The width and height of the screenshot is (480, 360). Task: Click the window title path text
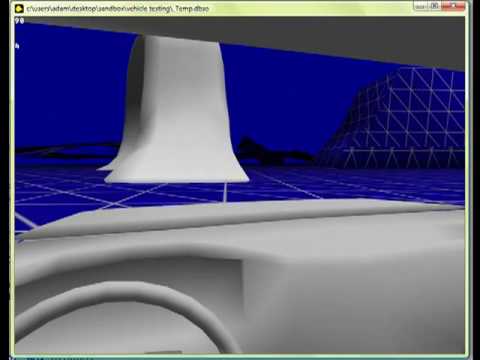[118, 9]
